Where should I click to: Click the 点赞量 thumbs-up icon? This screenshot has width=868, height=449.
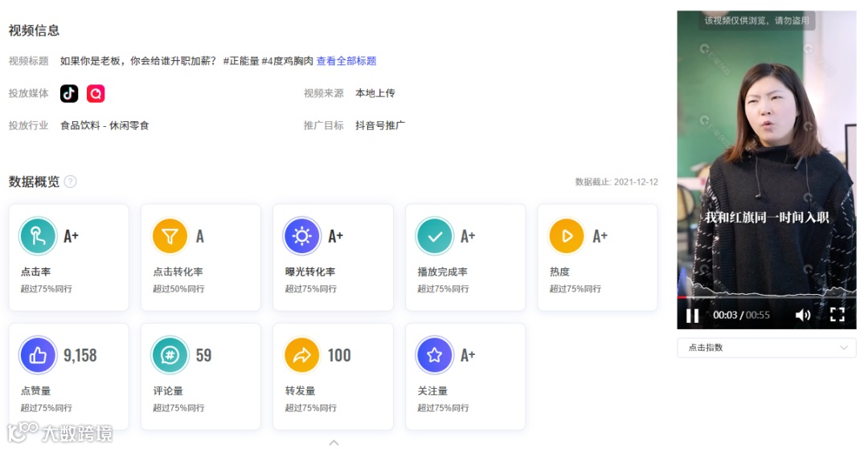(39, 355)
